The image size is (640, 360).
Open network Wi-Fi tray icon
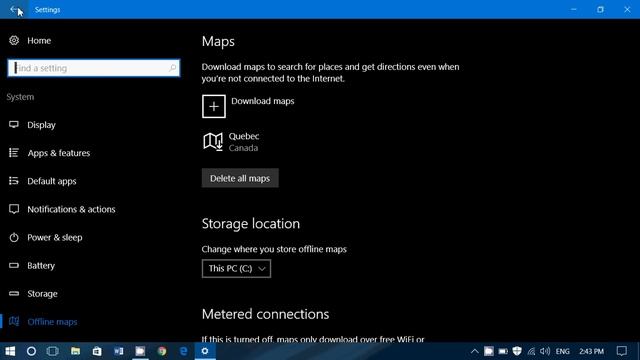[x=531, y=351]
